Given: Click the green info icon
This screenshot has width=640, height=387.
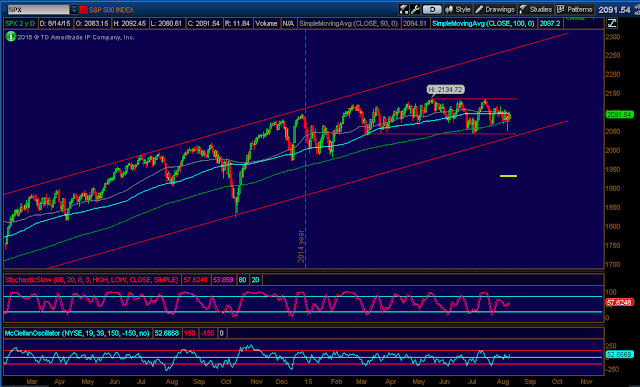Looking at the screenshot, I should 11,37.
